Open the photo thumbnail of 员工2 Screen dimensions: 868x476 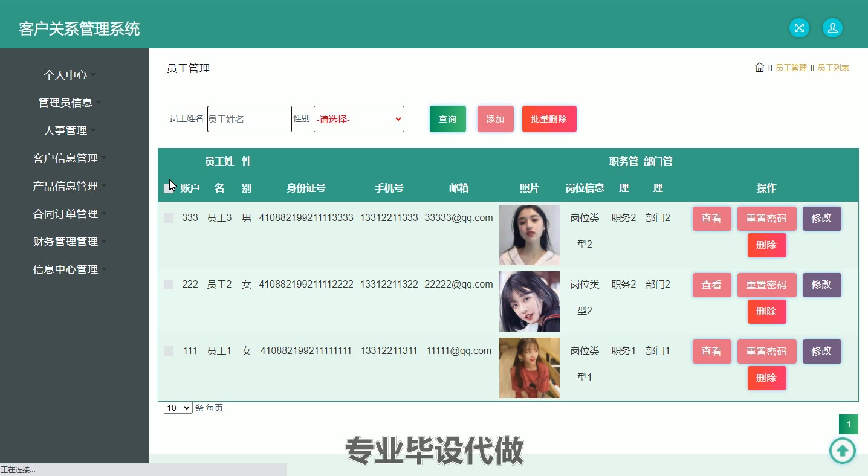coord(529,301)
